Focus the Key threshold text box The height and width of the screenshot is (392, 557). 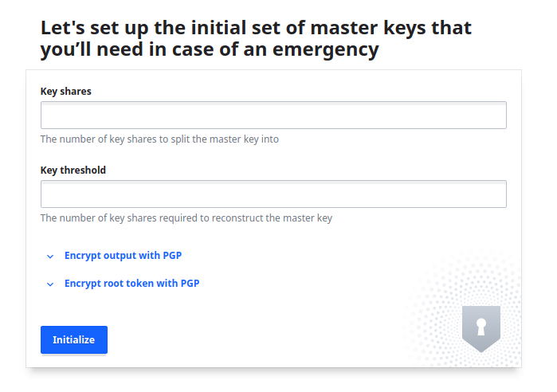[x=273, y=194]
